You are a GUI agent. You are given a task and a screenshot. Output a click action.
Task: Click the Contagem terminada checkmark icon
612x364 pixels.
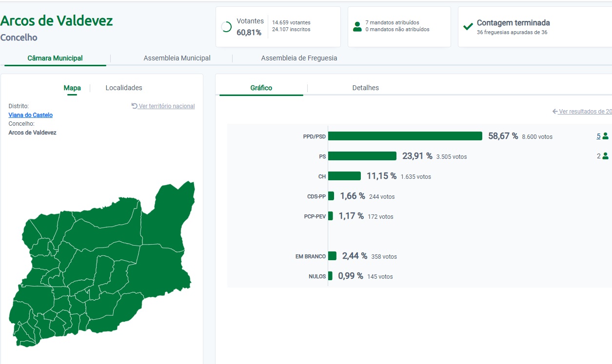[x=468, y=26]
